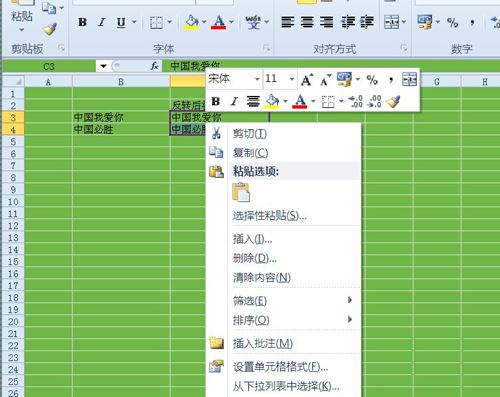Decrease font size in the mini toolbar
The width and height of the screenshot is (500, 397).
pos(325,79)
